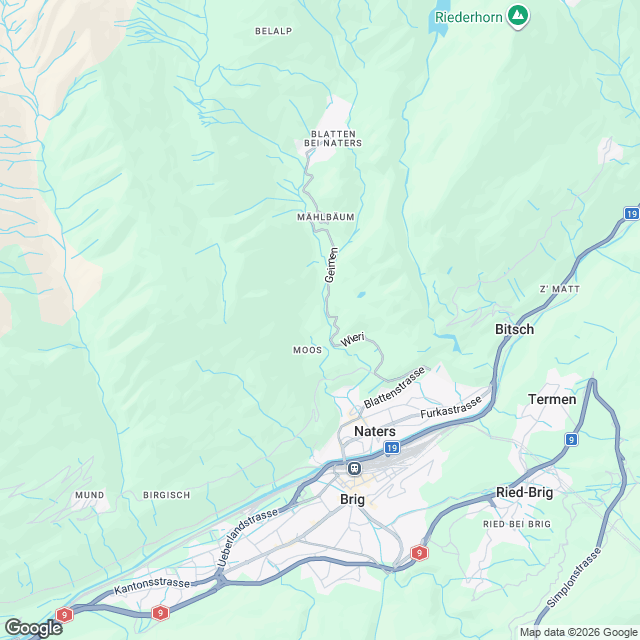Open the Google logo link

click(x=33, y=628)
